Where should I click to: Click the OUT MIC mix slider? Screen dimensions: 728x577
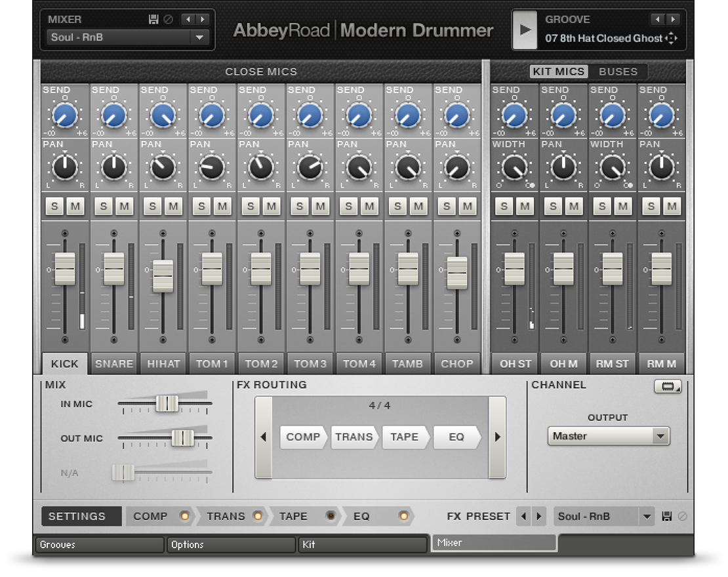(x=183, y=438)
